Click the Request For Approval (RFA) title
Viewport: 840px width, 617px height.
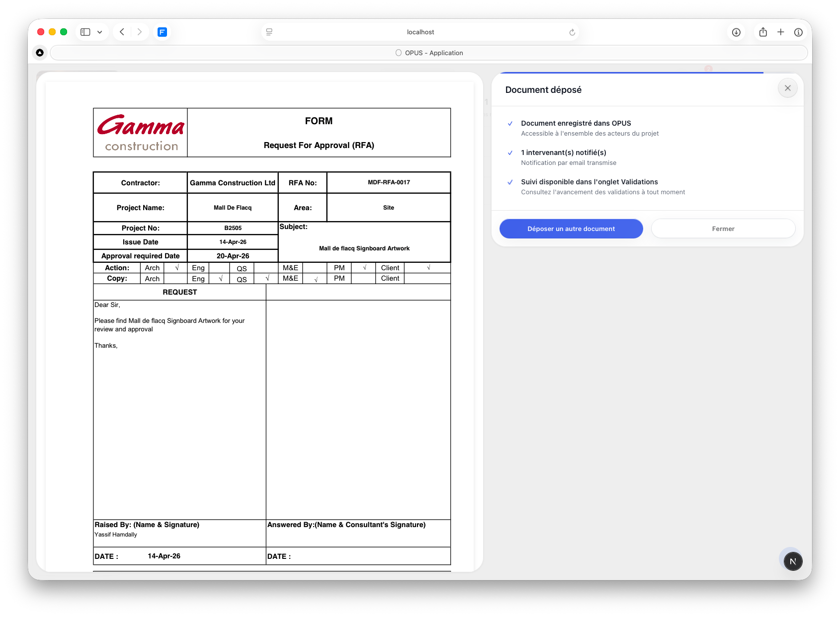pyautogui.click(x=319, y=145)
